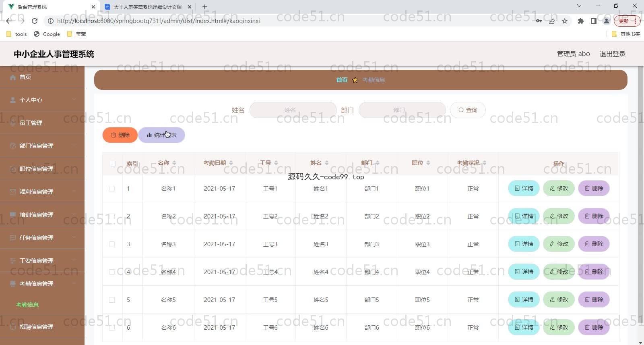Open 详情 for row 名称3
644x345 pixels.
point(524,244)
